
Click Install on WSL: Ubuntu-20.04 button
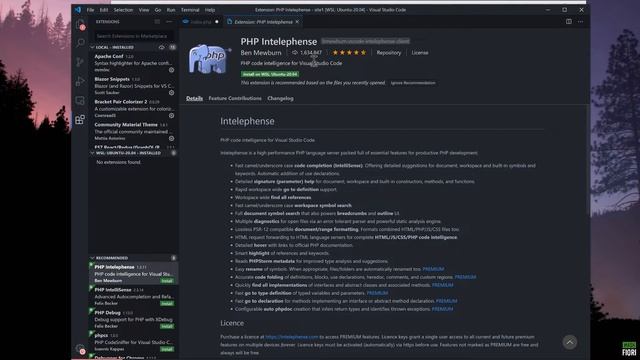point(270,74)
